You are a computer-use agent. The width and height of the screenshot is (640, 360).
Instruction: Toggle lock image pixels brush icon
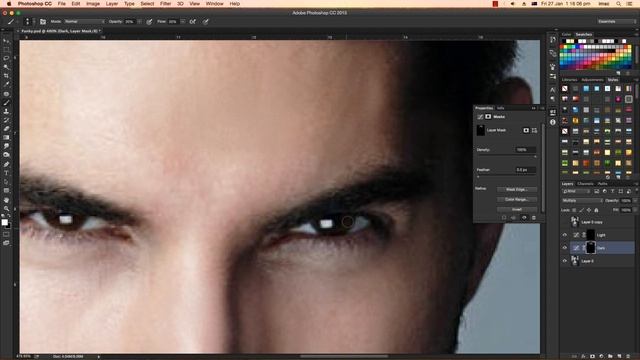(581, 210)
